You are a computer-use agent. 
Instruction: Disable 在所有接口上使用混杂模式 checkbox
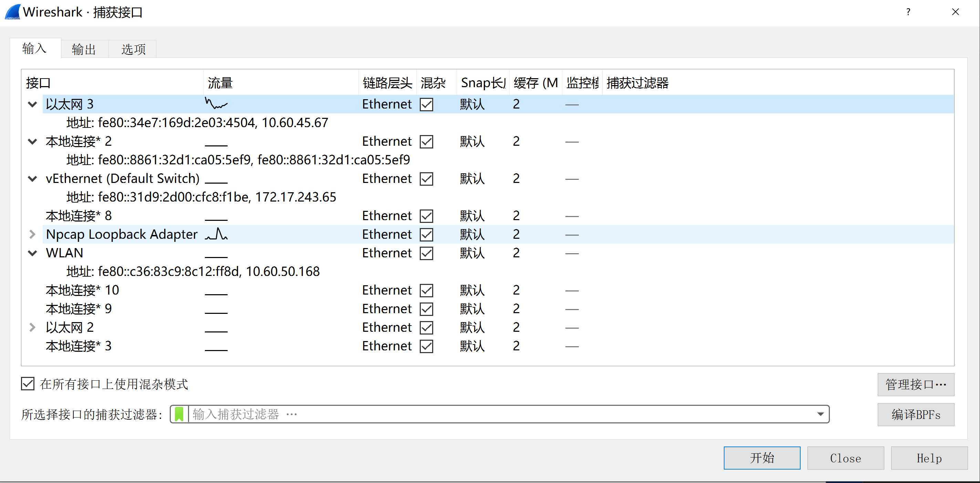click(x=28, y=384)
